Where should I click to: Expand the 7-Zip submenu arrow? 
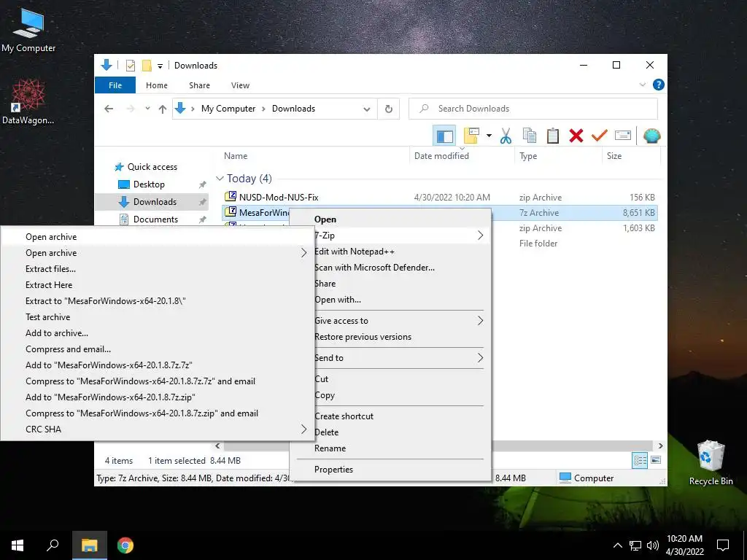click(480, 236)
